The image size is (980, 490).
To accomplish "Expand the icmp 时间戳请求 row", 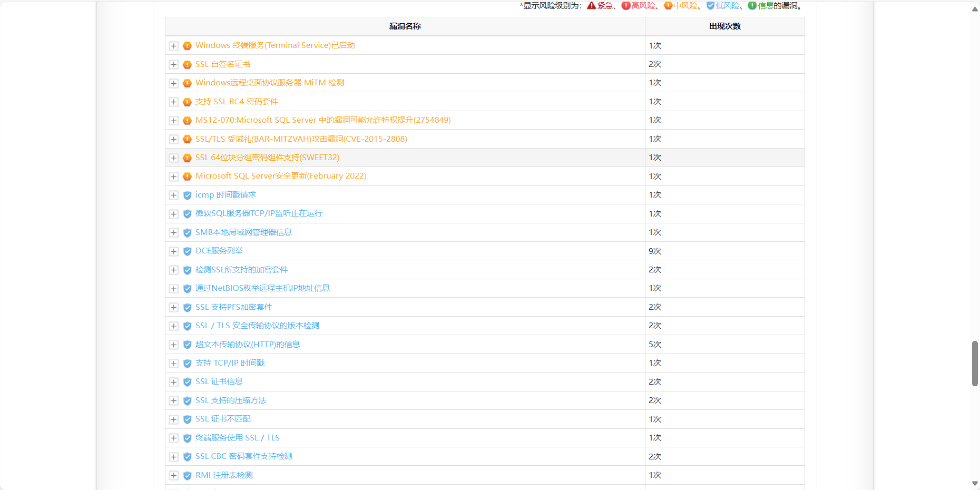I will coord(173,195).
